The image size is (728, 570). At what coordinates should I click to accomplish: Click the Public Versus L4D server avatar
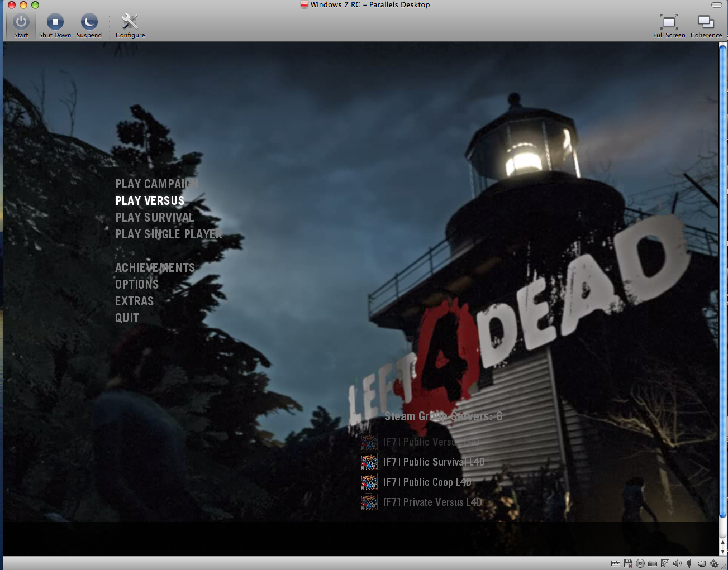tap(369, 442)
